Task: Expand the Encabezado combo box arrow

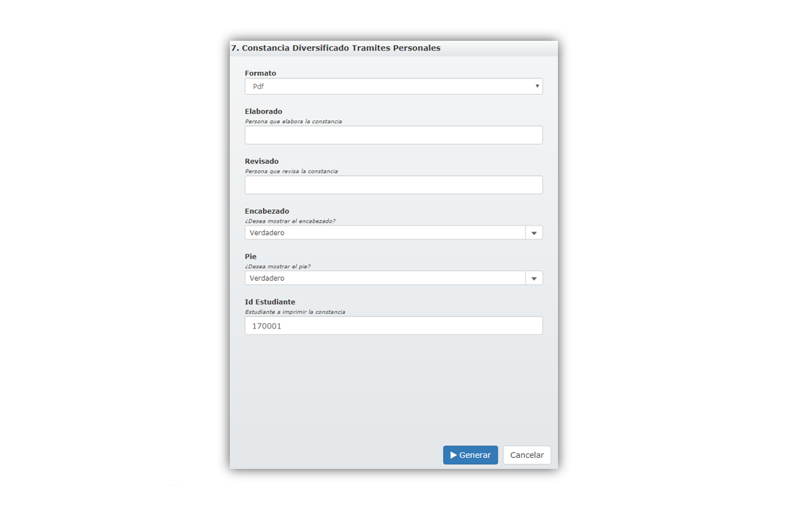Action: click(x=534, y=233)
